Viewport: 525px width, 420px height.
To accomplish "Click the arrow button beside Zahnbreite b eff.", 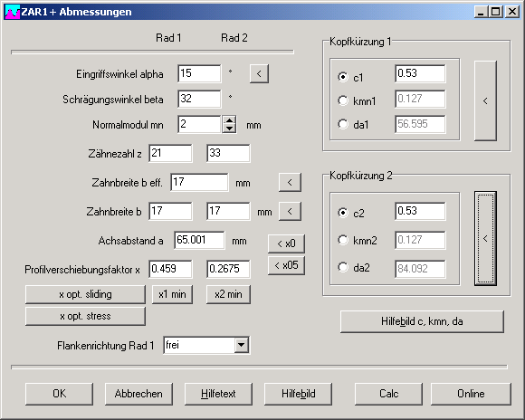I will pyautogui.click(x=290, y=183).
